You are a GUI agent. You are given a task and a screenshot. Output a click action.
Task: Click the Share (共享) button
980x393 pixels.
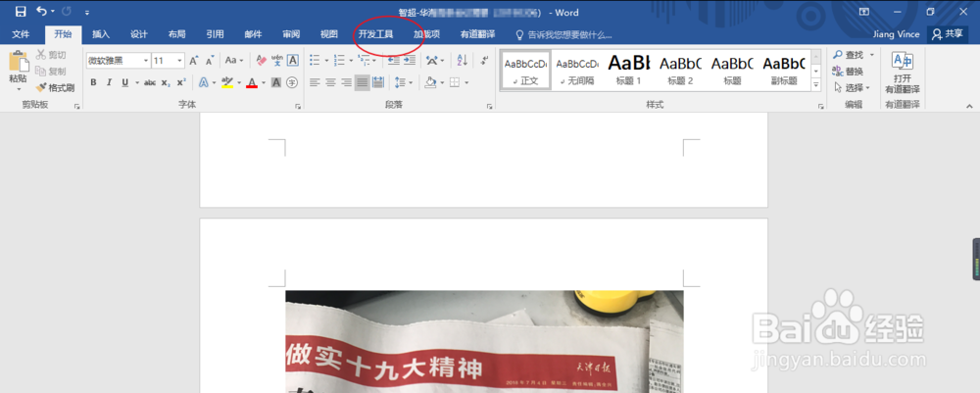click(x=948, y=34)
